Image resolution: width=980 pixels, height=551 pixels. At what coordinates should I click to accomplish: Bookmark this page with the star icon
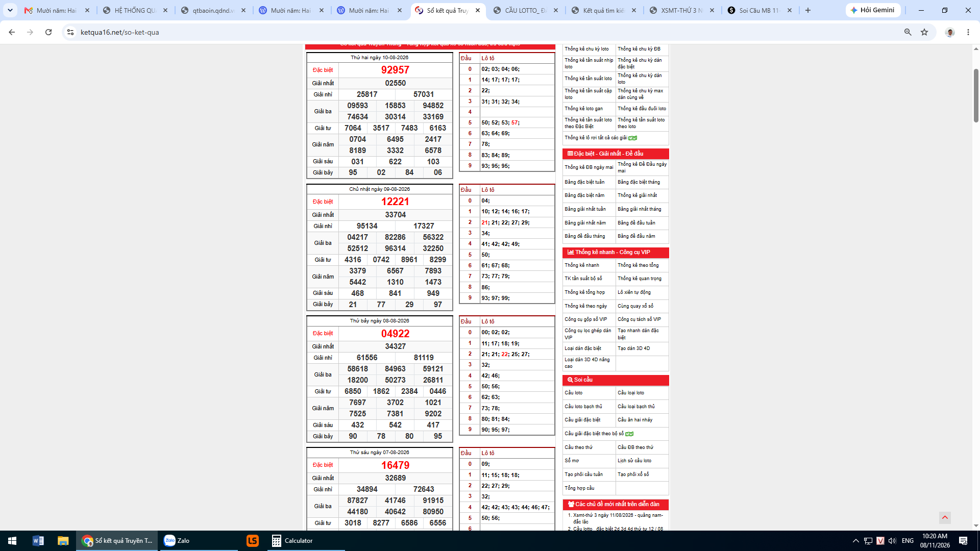pos(924,32)
